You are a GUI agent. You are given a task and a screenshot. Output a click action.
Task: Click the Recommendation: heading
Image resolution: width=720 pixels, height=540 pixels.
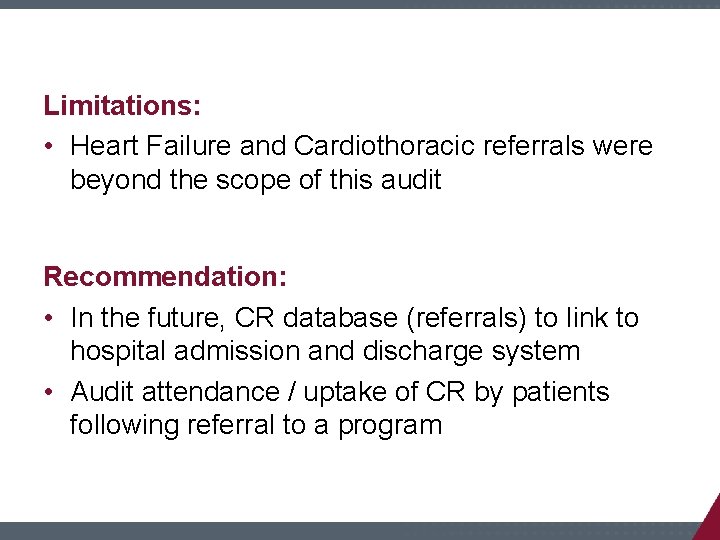click(x=165, y=276)
